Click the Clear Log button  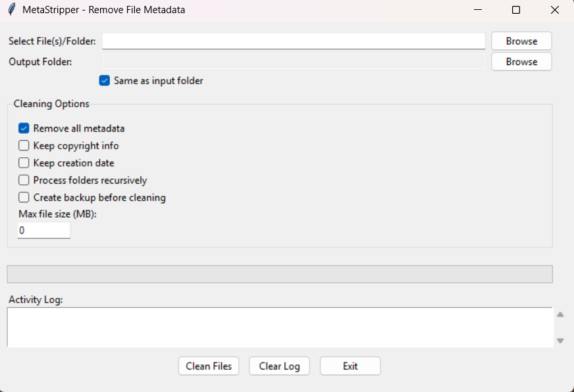point(279,366)
